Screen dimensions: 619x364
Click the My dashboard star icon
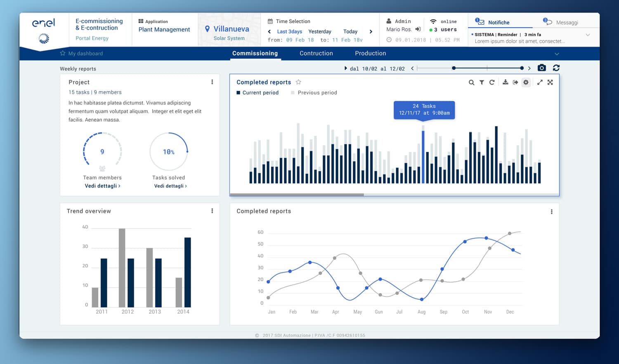[63, 53]
